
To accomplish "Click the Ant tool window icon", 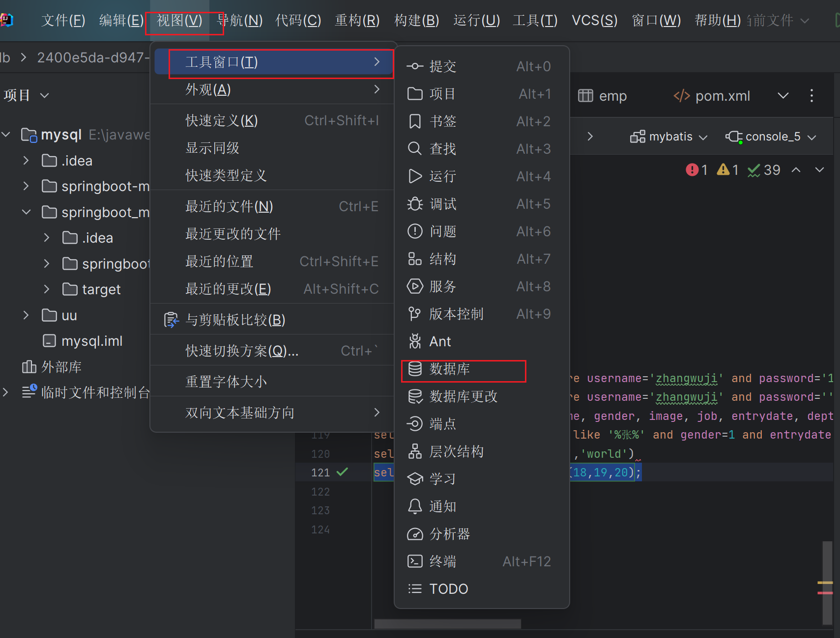I will pyautogui.click(x=415, y=341).
